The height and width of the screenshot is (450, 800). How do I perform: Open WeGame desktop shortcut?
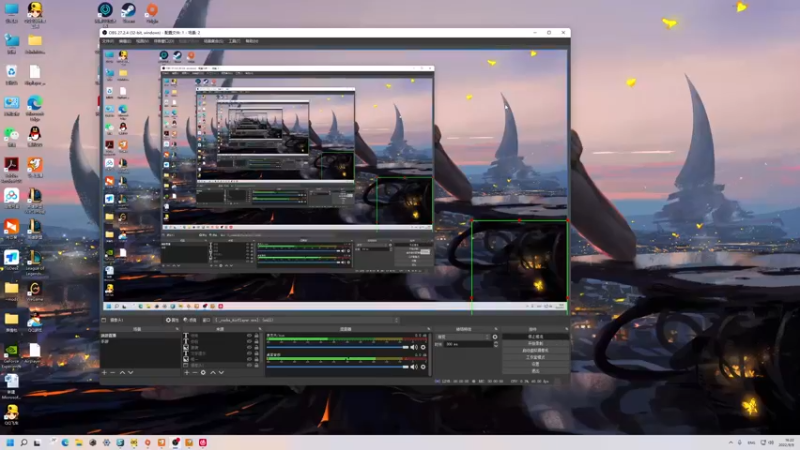[x=35, y=292]
